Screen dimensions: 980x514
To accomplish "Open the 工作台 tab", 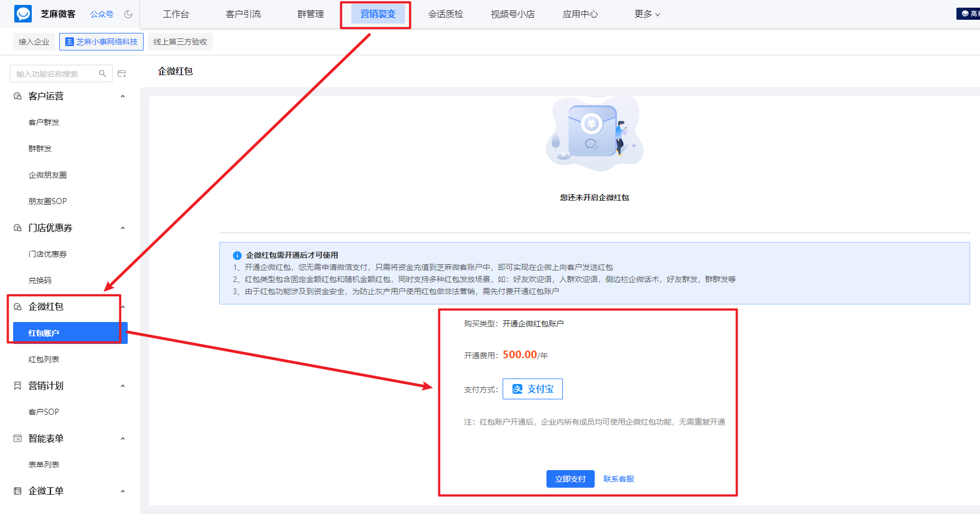I will (176, 14).
